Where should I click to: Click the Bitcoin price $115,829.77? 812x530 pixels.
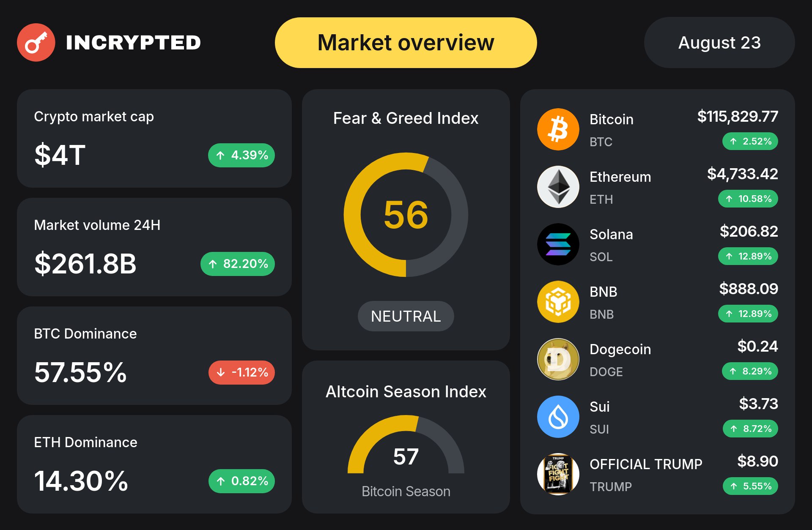(x=738, y=116)
